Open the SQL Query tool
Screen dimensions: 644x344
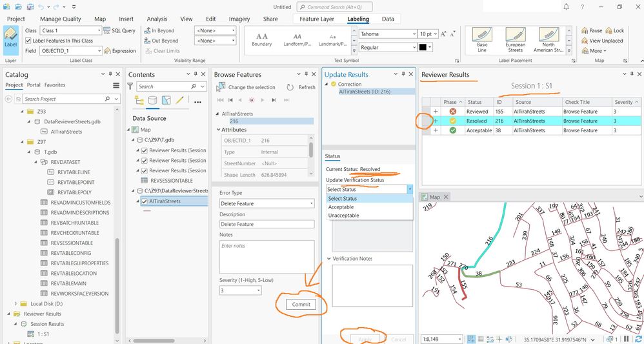(x=119, y=30)
